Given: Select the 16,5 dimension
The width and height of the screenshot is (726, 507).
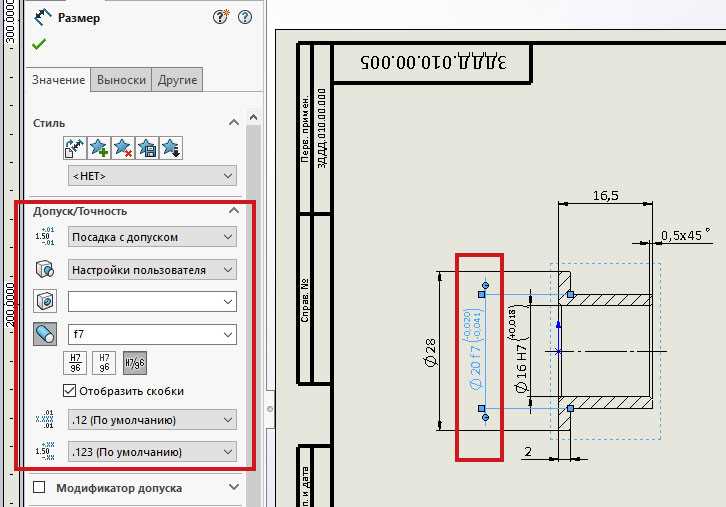Looking at the screenshot, I should (x=606, y=195).
